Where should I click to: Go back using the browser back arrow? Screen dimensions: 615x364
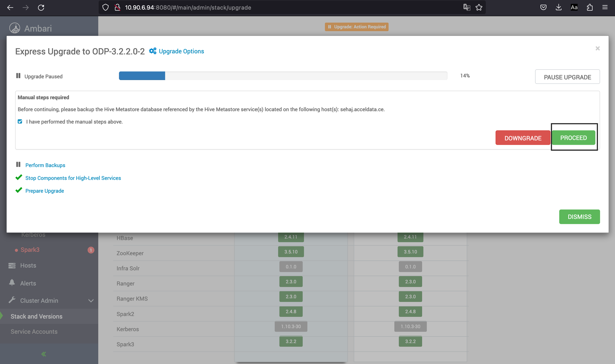[10, 8]
